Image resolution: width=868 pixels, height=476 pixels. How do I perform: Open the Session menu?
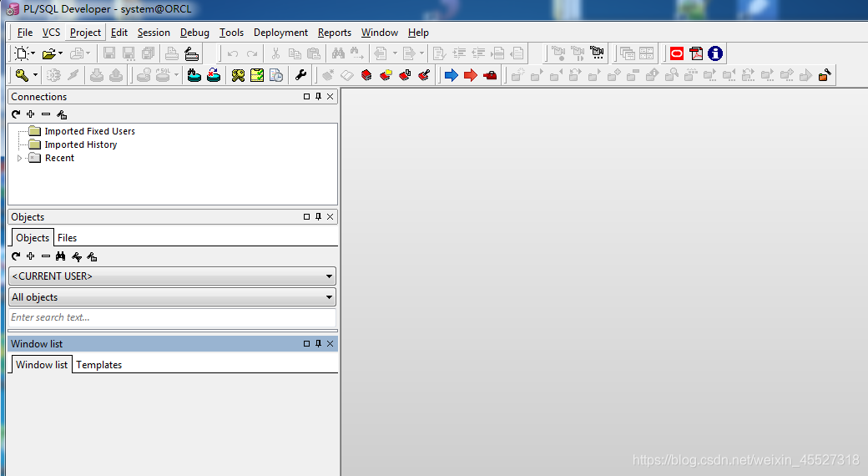click(x=154, y=33)
